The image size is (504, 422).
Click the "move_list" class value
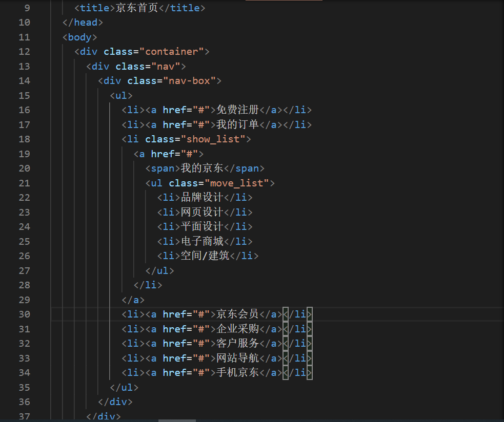[x=237, y=183]
